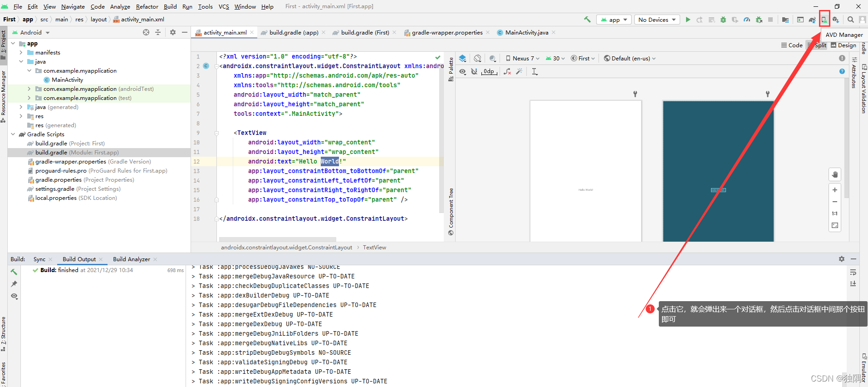Toggle View Options eye in design toolbar
Image resolution: width=868 pixels, height=387 pixels.
pyautogui.click(x=462, y=71)
